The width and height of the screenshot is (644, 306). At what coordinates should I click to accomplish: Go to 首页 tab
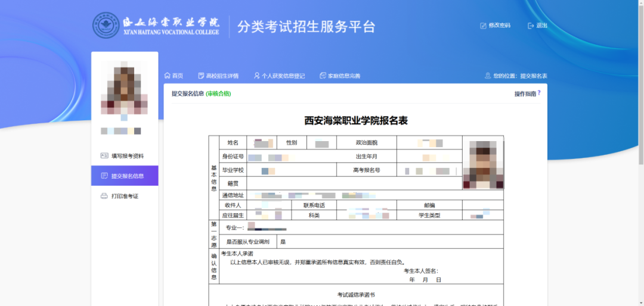(x=178, y=76)
